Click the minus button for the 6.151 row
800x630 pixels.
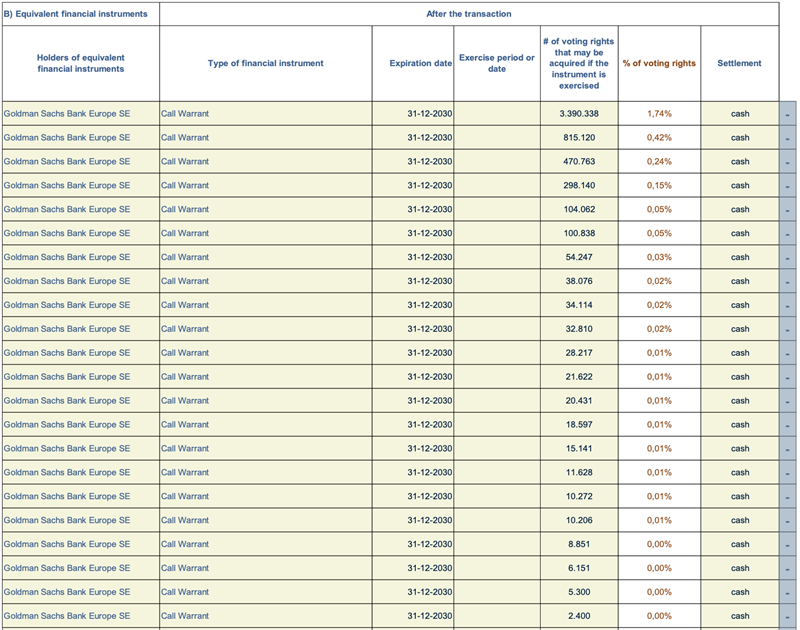click(788, 568)
